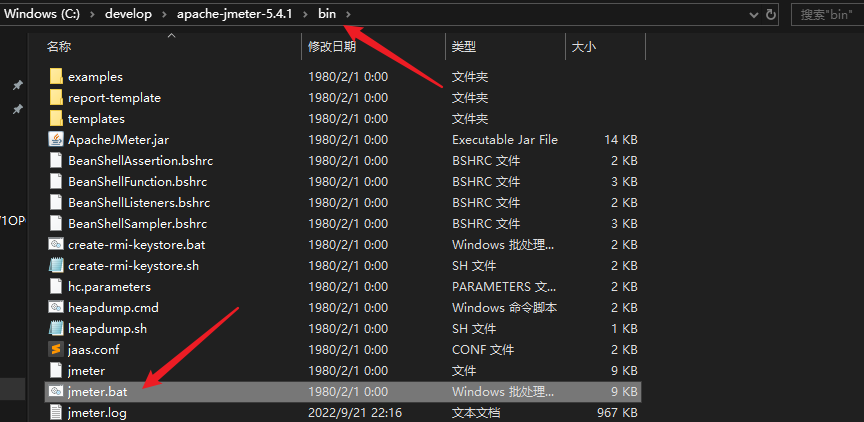Click the BeanShellFunction.bshrc file icon
Image resolution: width=864 pixels, height=422 pixels.
point(56,181)
